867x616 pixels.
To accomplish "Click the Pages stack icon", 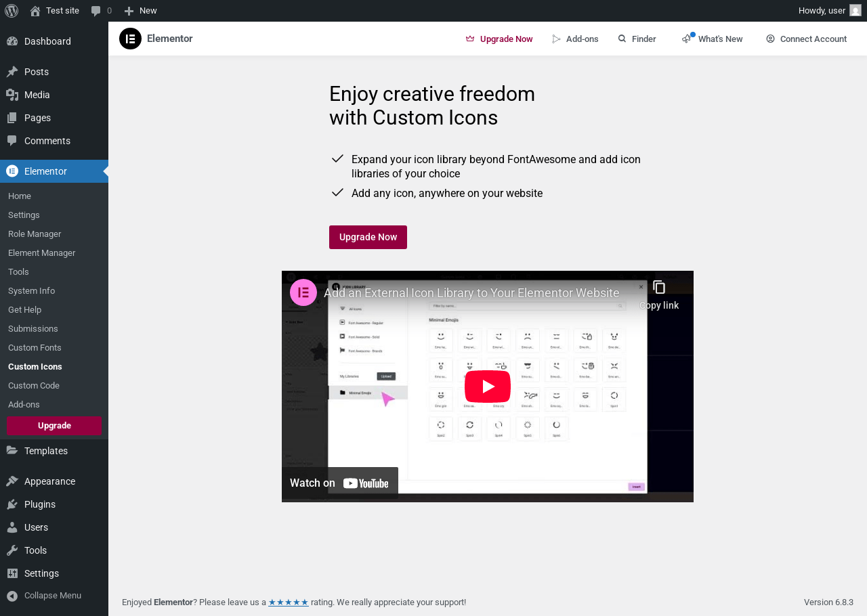I will (12, 118).
